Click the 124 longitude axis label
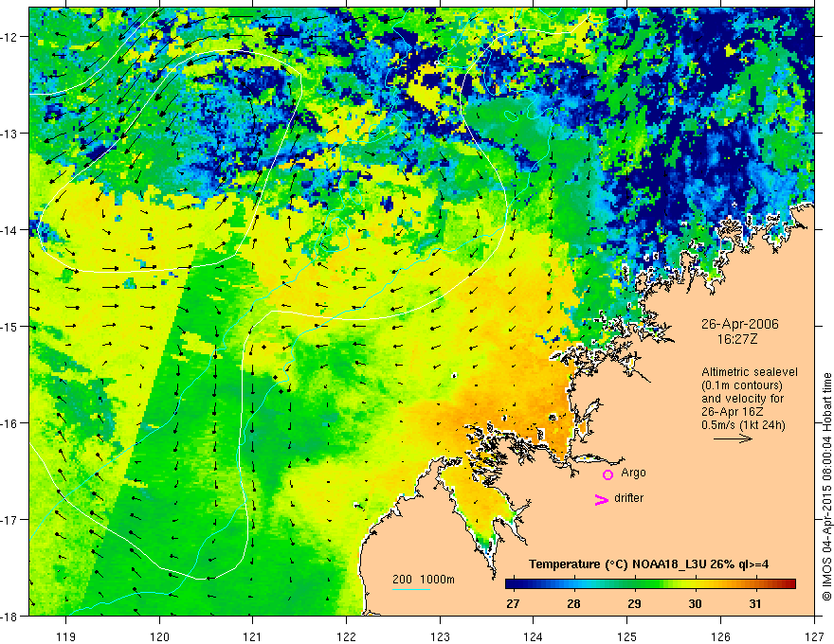The width and height of the screenshot is (834, 644). pyautogui.click(x=534, y=637)
